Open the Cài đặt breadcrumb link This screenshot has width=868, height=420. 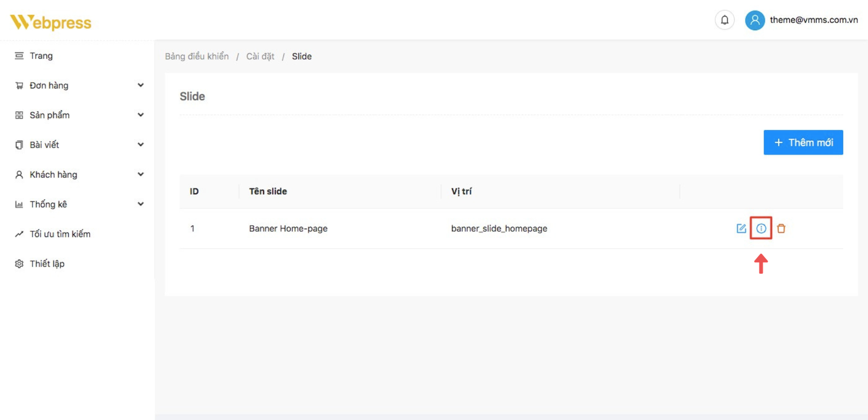coord(260,56)
